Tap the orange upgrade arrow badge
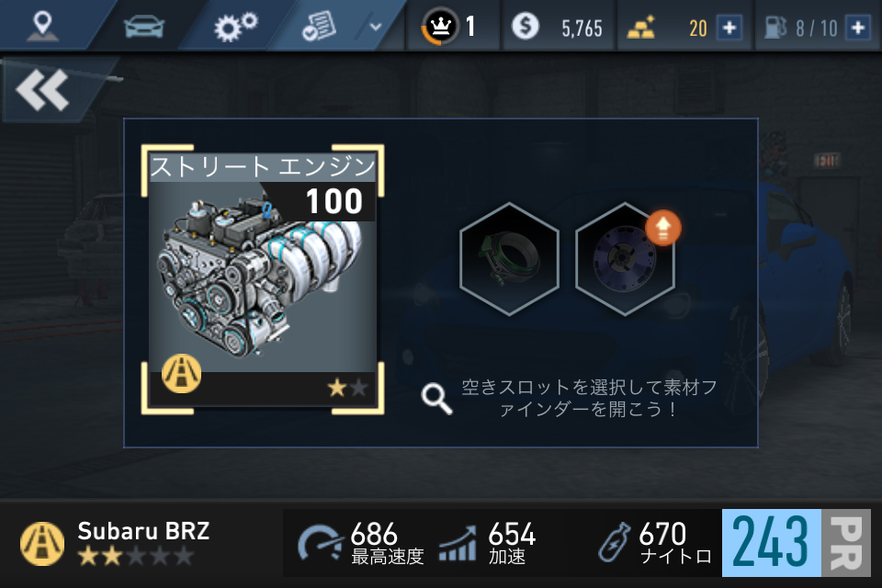The width and height of the screenshot is (882, 588). click(x=663, y=228)
